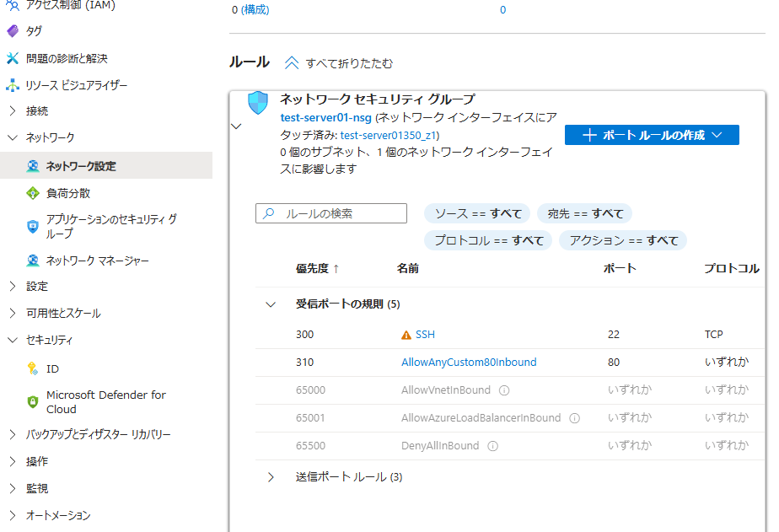Screen dimensions: 779x532
Task: Click info icon next to AllowVnetInBound
Action: point(504,390)
